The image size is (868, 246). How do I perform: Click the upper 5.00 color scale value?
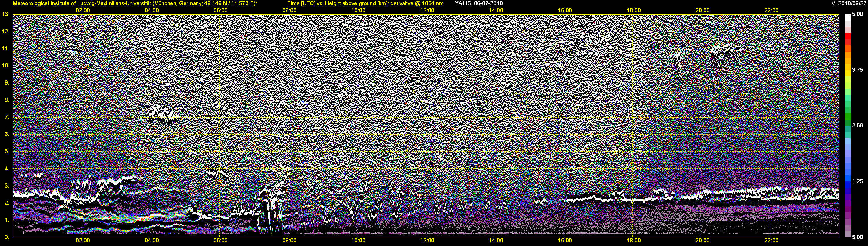coord(858,14)
